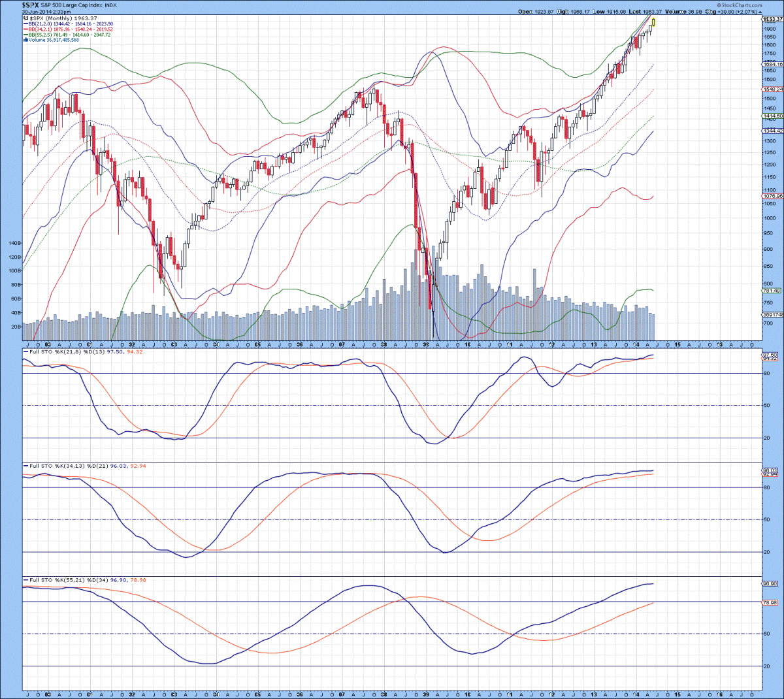Image resolution: width=784 pixels, height=699 pixels.
Task: Click the 97.50 tag on first stochastic panel
Action: pos(770,354)
